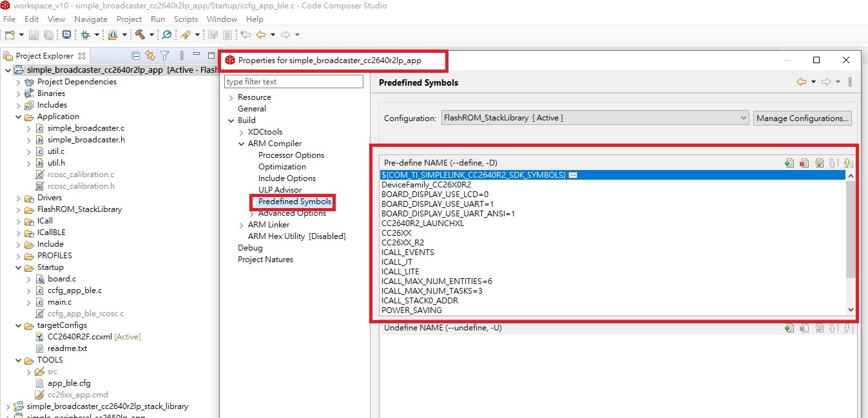Screen dimensions: 868x418
Task: Expand the Resource properties node
Action: (x=231, y=97)
